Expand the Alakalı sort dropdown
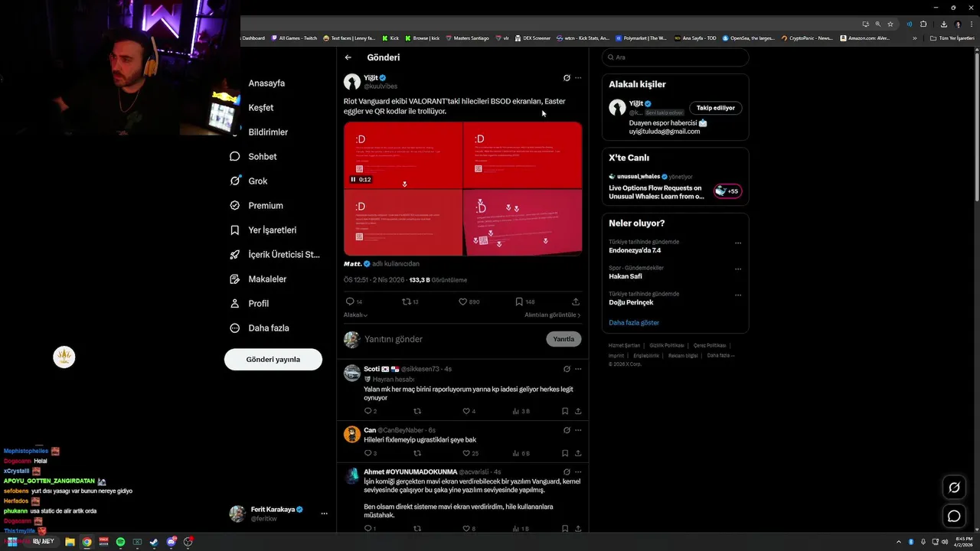 point(356,315)
